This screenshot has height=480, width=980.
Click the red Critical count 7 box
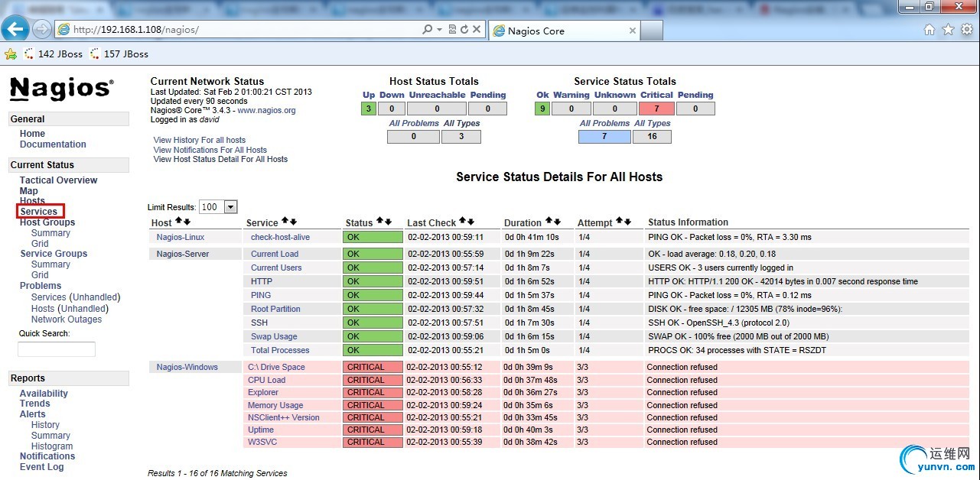[657, 109]
